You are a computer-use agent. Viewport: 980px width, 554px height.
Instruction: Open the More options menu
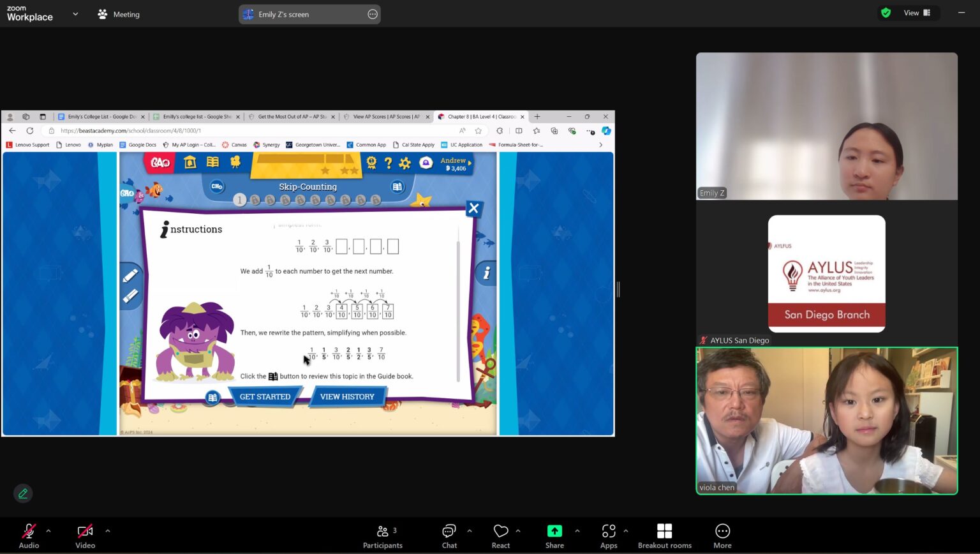(722, 535)
